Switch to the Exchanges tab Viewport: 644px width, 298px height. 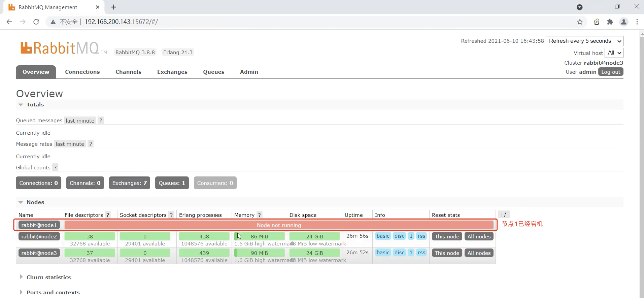coord(172,72)
